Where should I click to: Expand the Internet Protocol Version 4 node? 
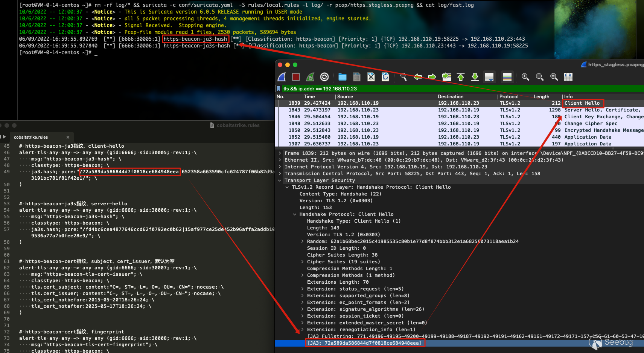tap(280, 167)
